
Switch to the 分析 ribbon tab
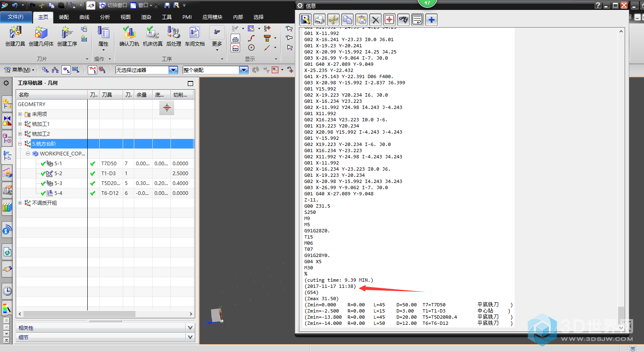pyautogui.click(x=105, y=17)
